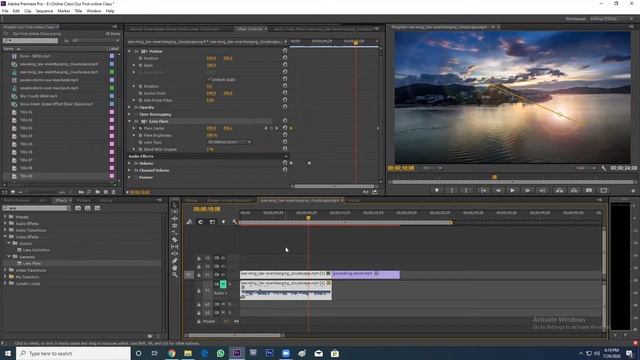Screen dimensions: 640x360
Task: Collapse the Generate folder
Action: click(x=9, y=257)
